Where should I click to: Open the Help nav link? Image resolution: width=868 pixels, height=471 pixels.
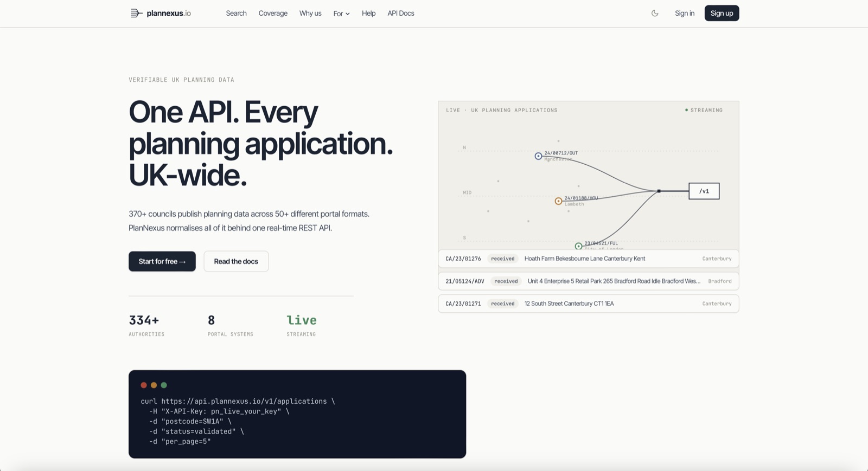point(368,13)
